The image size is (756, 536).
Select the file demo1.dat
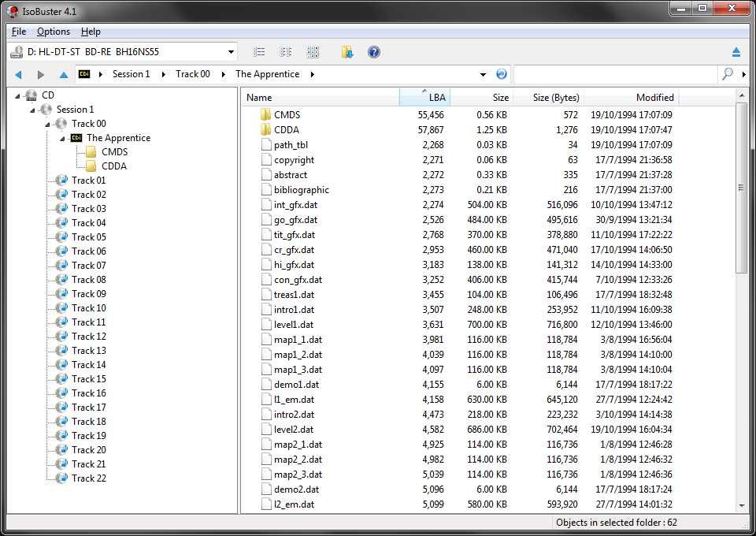coord(297,384)
